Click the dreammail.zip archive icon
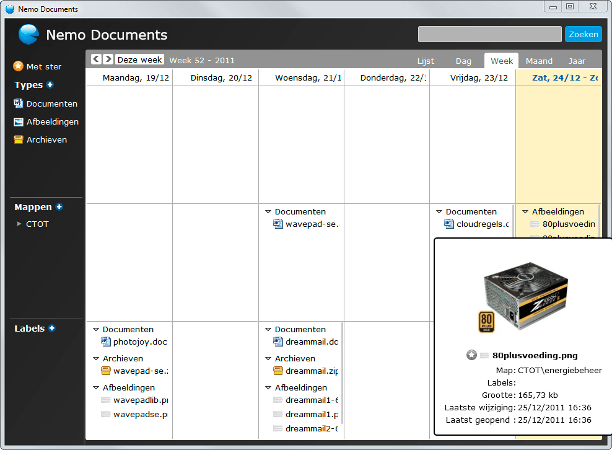 tap(278, 370)
